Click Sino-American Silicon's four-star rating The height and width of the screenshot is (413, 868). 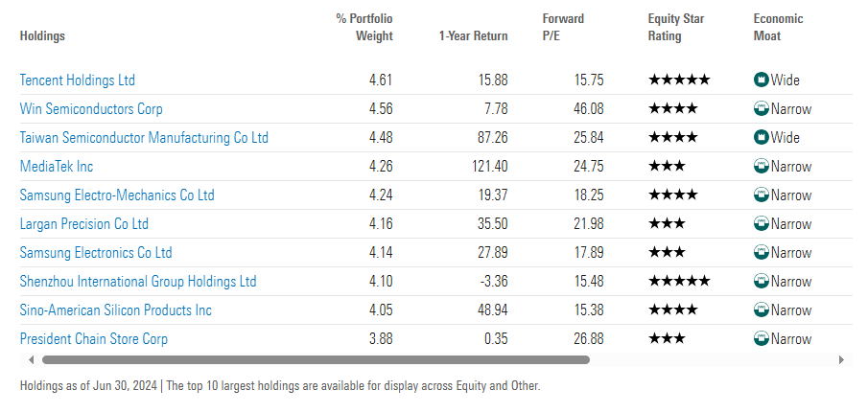pos(673,310)
